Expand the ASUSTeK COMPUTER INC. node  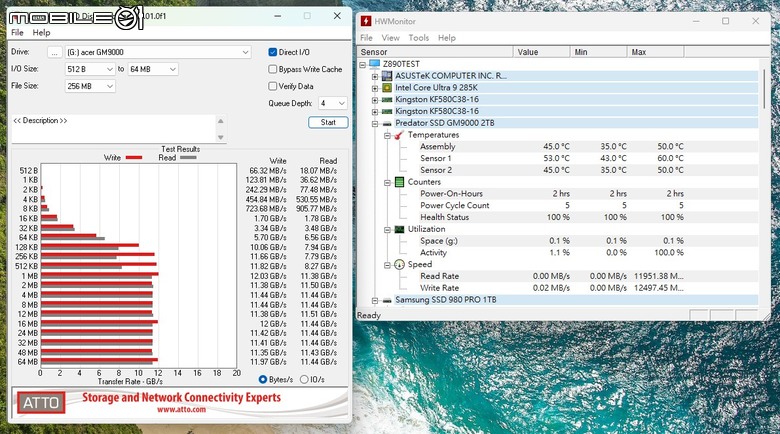[x=375, y=77]
